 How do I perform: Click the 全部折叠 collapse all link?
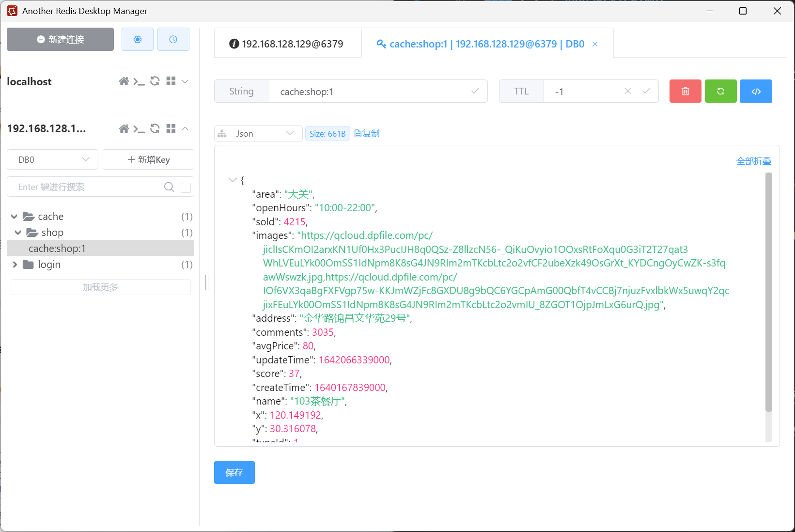[x=753, y=161]
